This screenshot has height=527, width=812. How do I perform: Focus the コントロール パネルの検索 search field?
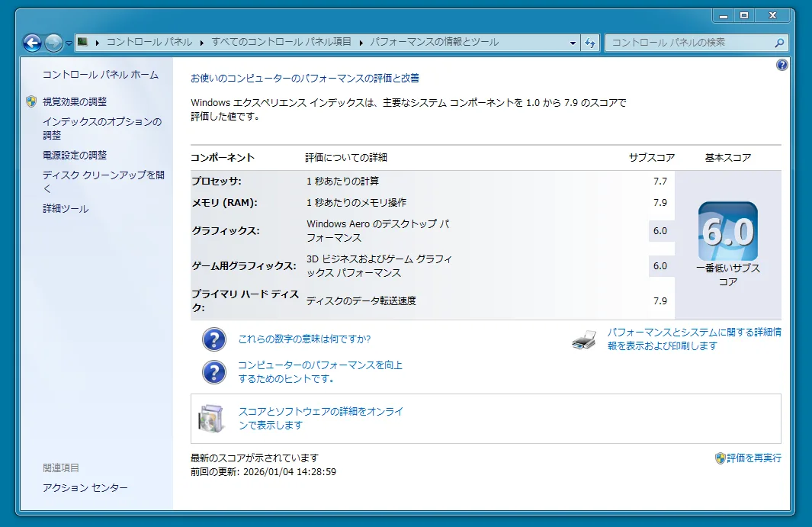coord(690,43)
